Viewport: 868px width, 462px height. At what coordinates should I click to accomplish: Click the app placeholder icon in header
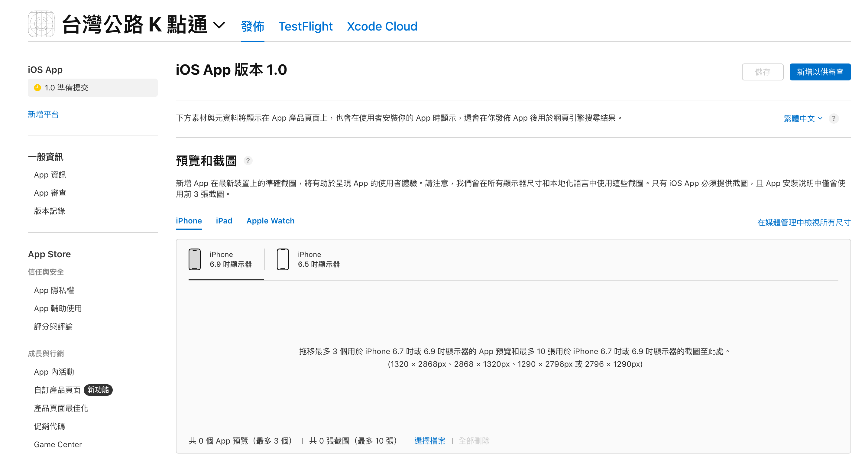click(x=41, y=24)
